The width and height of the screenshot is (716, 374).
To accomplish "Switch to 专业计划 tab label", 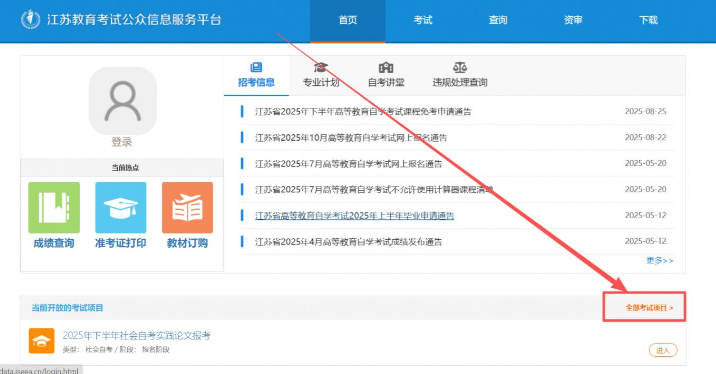I will point(321,82).
